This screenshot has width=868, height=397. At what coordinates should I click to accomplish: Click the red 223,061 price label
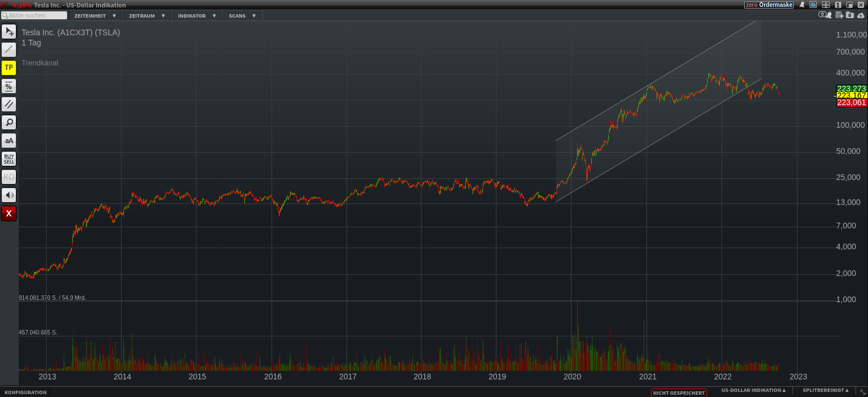(852, 102)
